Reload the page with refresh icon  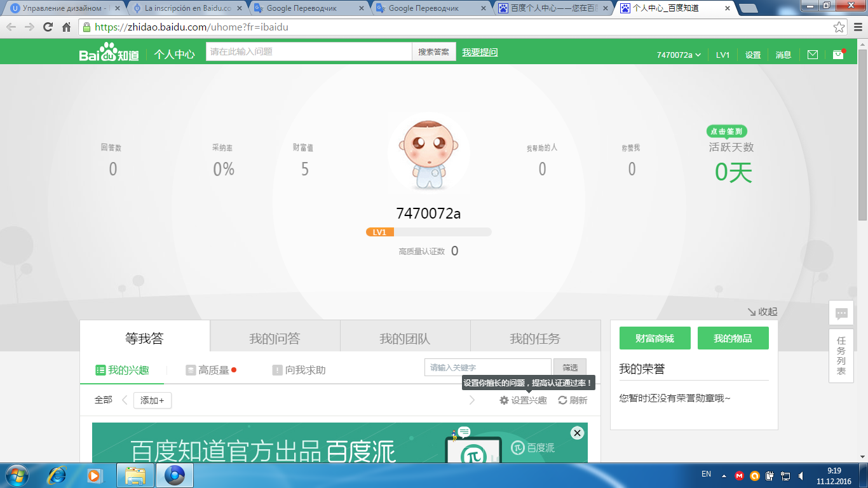48,27
